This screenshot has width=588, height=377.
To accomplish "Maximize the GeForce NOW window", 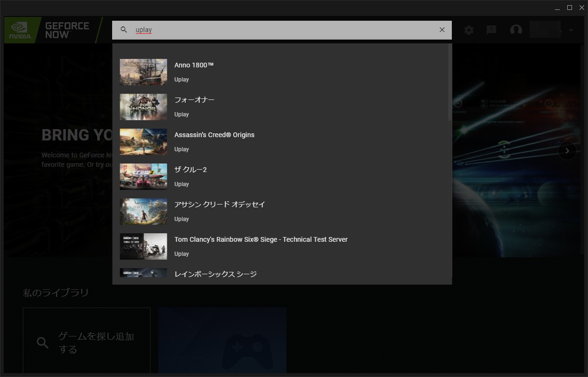I will [569, 8].
